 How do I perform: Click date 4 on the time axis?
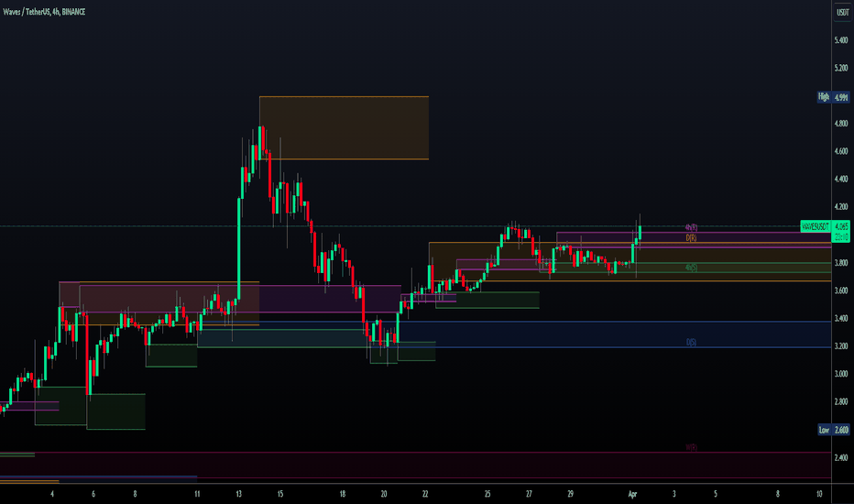[52, 494]
